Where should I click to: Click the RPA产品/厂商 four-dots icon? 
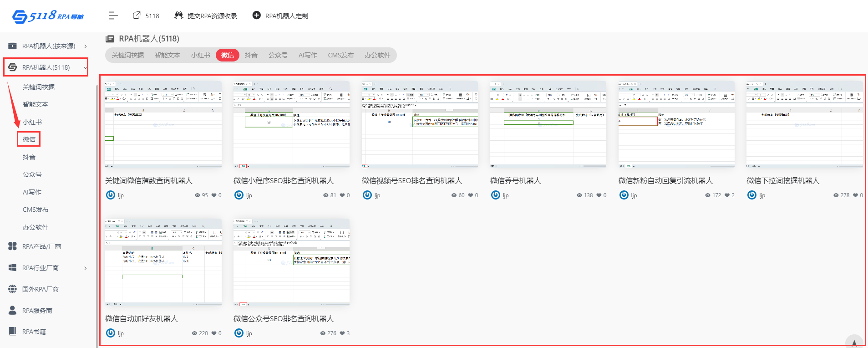tap(13, 246)
